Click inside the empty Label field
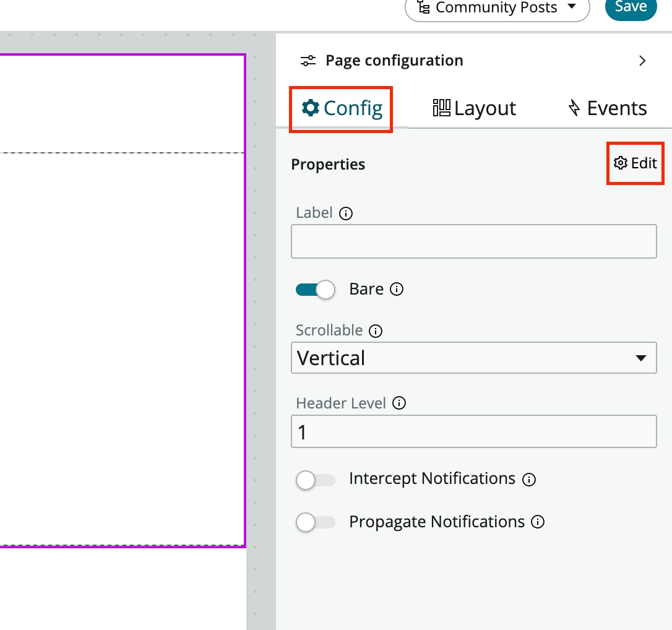 point(473,241)
